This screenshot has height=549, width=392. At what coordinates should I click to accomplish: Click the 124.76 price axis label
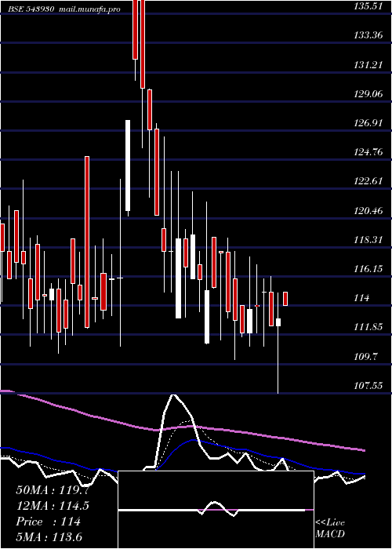pos(368,152)
